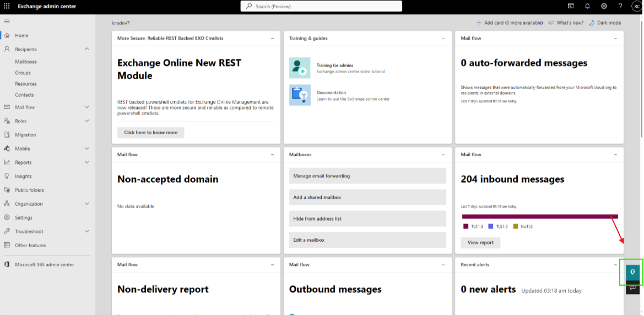Expand the Troubleshoot section chevron

point(86,231)
